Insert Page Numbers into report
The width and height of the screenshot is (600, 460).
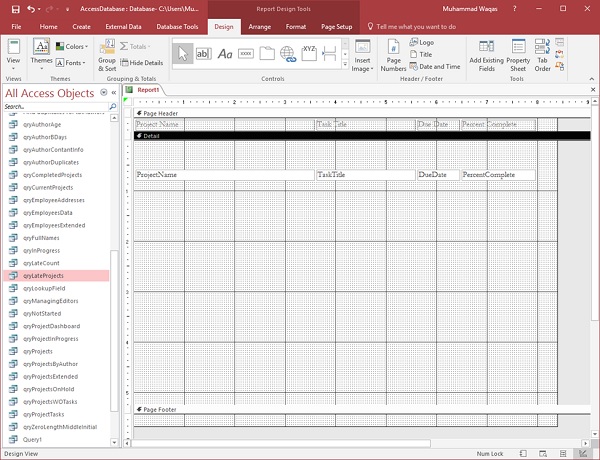[x=393, y=56]
